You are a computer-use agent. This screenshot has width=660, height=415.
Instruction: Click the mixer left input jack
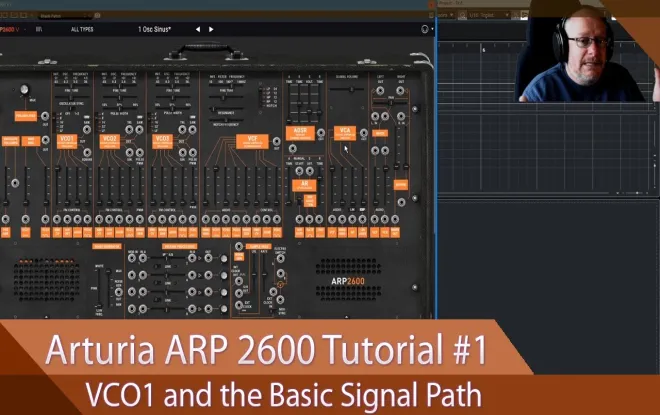click(375, 116)
